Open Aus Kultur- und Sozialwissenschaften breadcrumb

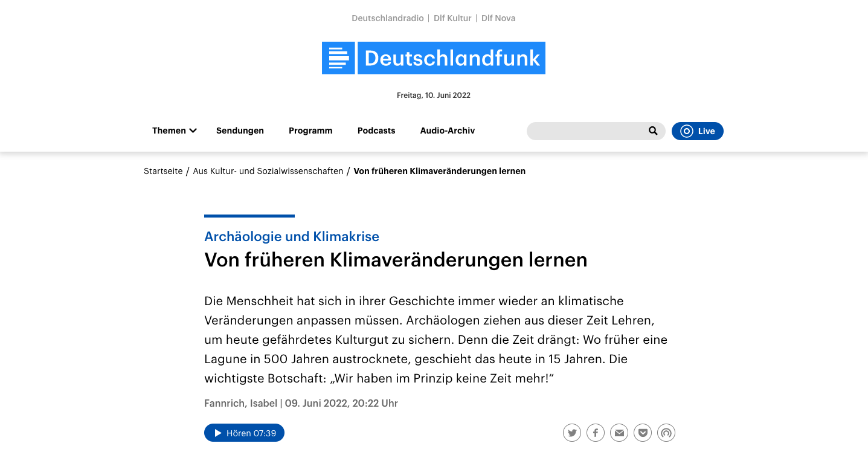coord(268,171)
